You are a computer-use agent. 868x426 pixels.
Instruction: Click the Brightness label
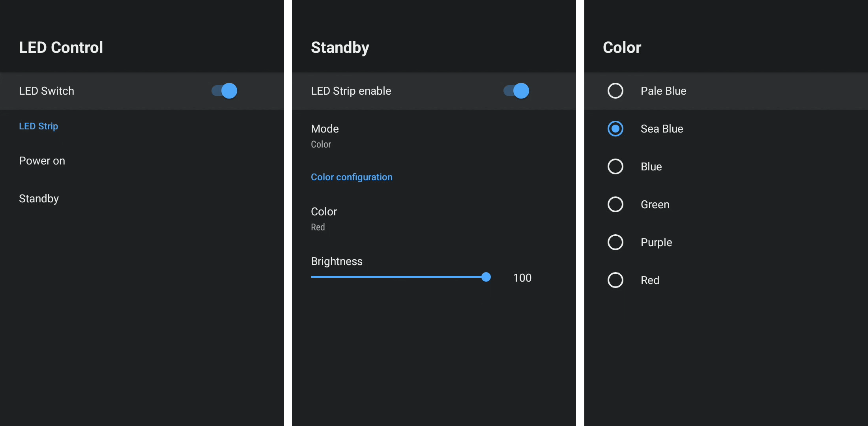337,261
